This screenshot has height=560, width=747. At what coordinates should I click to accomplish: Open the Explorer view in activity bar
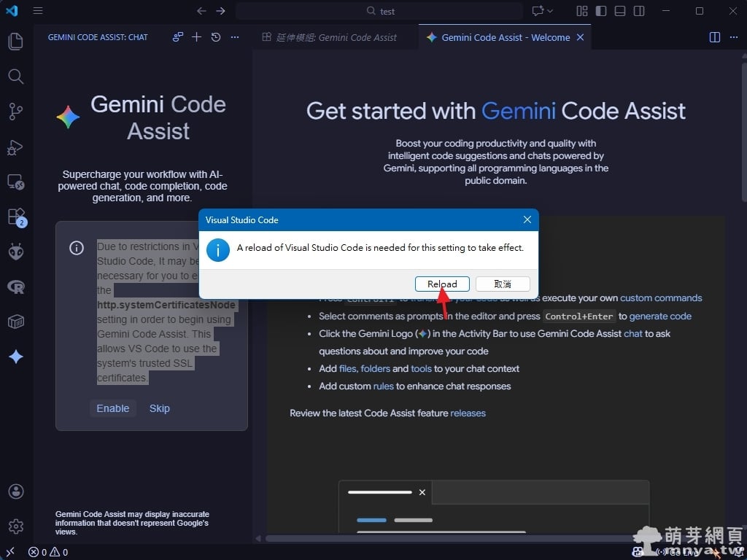(x=15, y=42)
